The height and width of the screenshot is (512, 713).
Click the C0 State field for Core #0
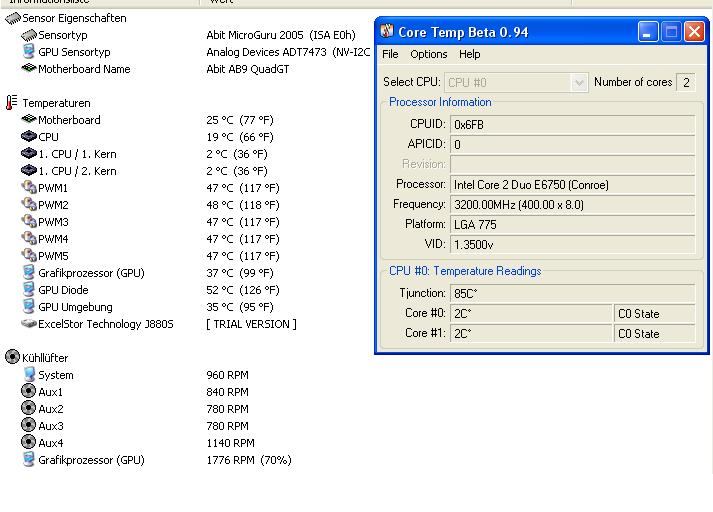point(654,313)
